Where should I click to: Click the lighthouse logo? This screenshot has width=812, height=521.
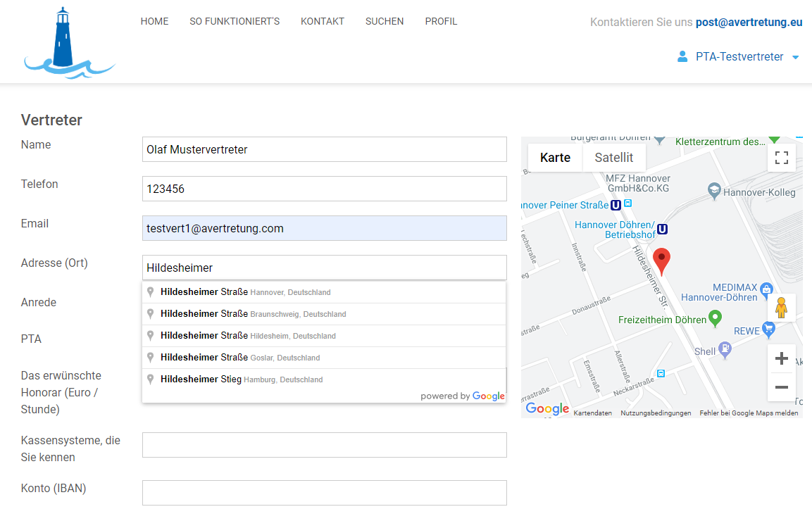pyautogui.click(x=70, y=43)
